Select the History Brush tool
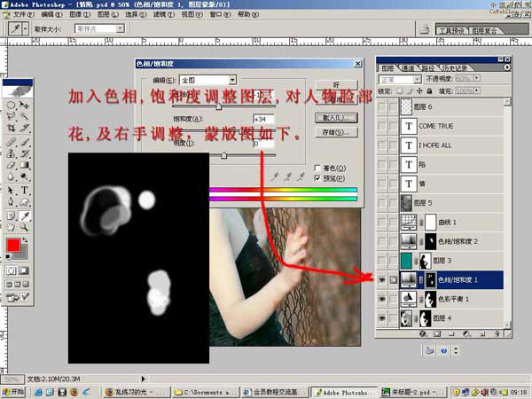 point(24,153)
